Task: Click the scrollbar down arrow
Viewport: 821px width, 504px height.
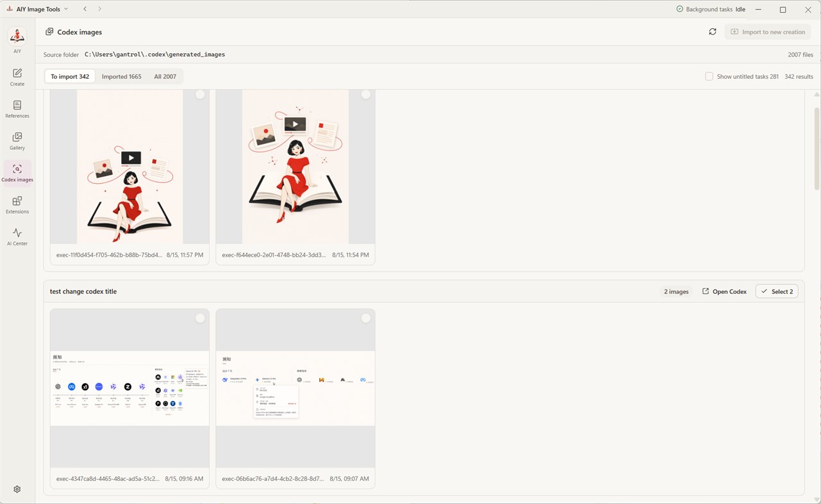Action: [x=817, y=500]
